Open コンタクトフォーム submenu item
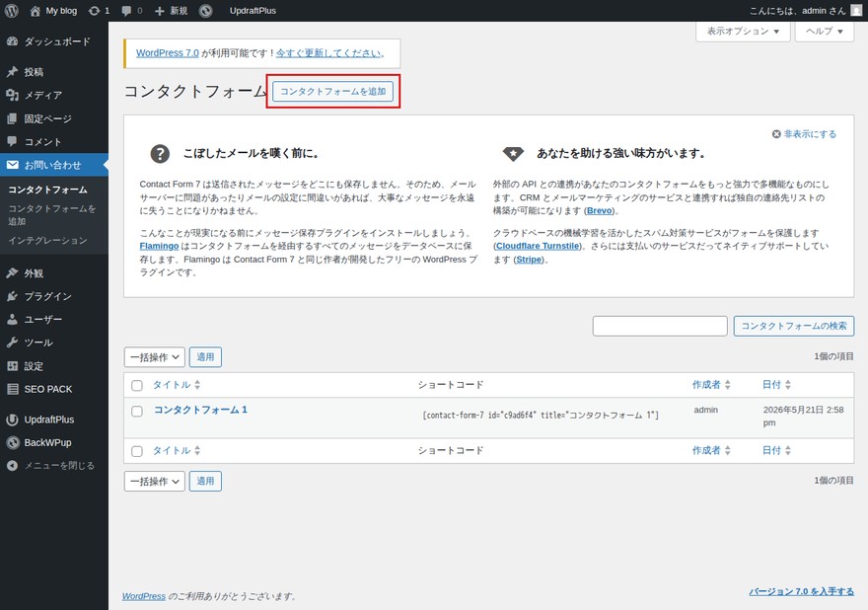The width and height of the screenshot is (868, 610). pyautogui.click(x=47, y=190)
